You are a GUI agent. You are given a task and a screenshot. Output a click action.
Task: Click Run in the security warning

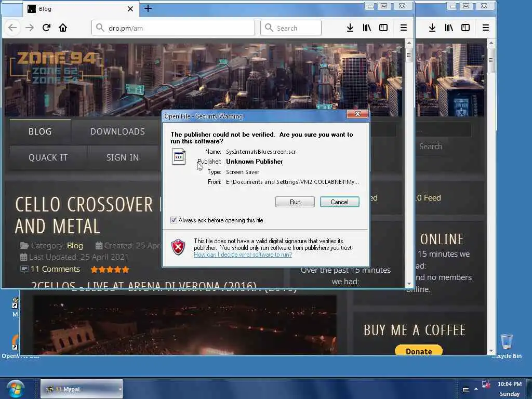point(295,202)
